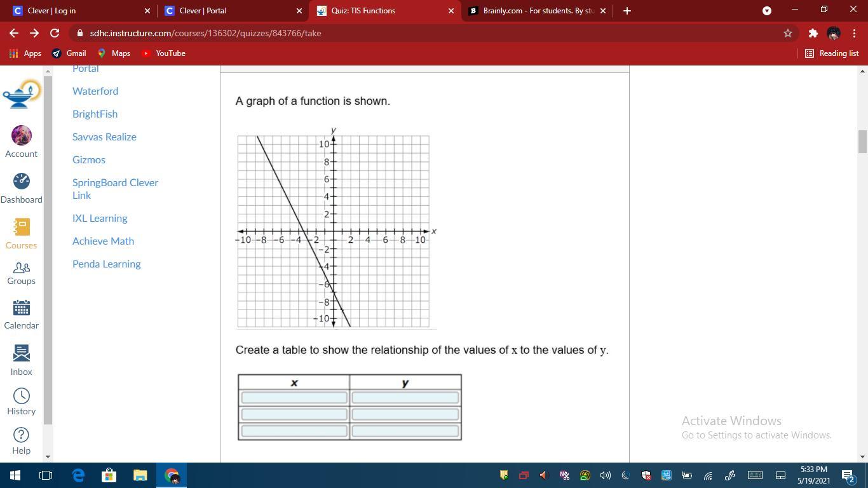This screenshot has height=488, width=868.
Task: Open the Windows notification center
Action: pyautogui.click(x=848, y=475)
